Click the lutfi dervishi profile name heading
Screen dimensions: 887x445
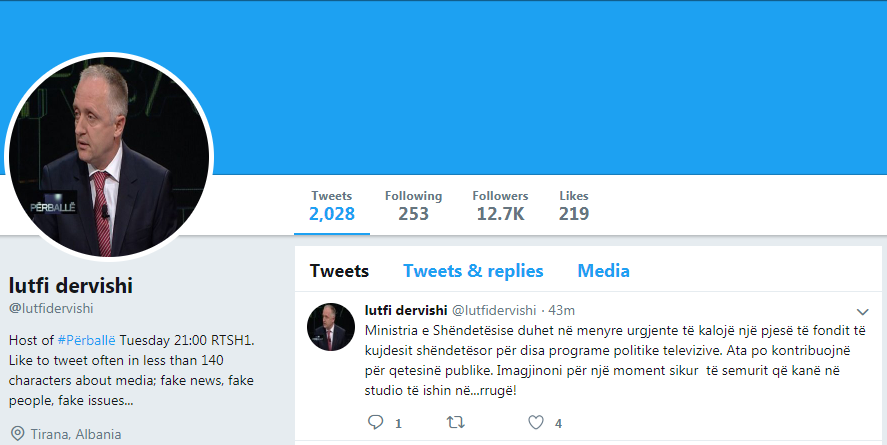70,285
